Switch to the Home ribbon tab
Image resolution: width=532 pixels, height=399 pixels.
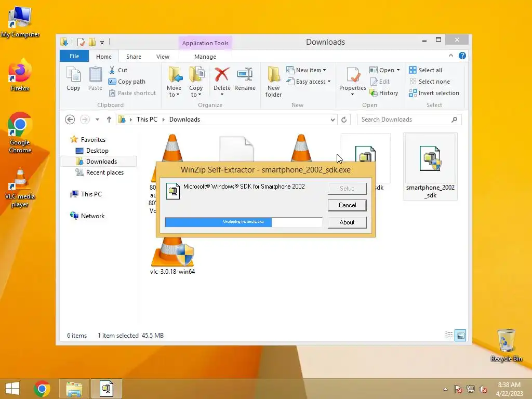104,57
